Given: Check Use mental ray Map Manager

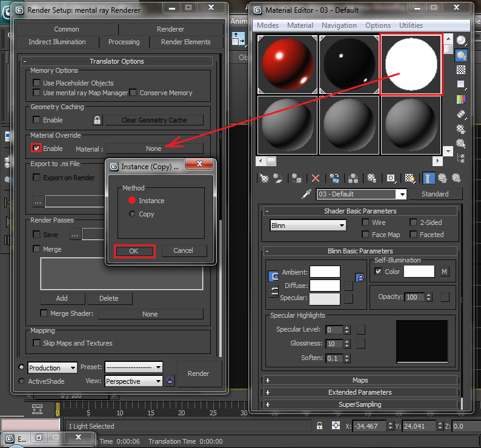Looking at the screenshot, I should (36, 92).
